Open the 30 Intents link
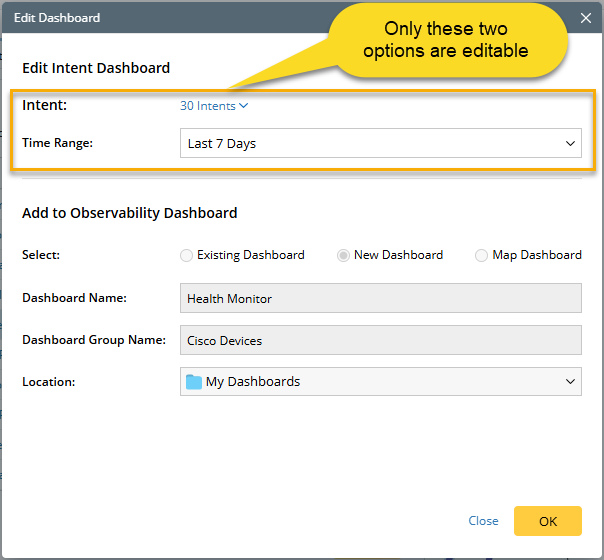The image size is (604, 560). click(x=208, y=106)
